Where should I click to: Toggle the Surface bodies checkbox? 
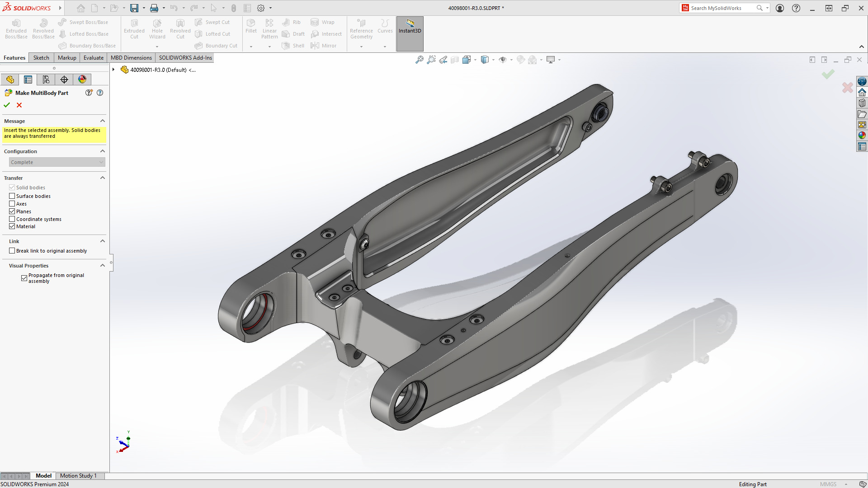tap(12, 196)
